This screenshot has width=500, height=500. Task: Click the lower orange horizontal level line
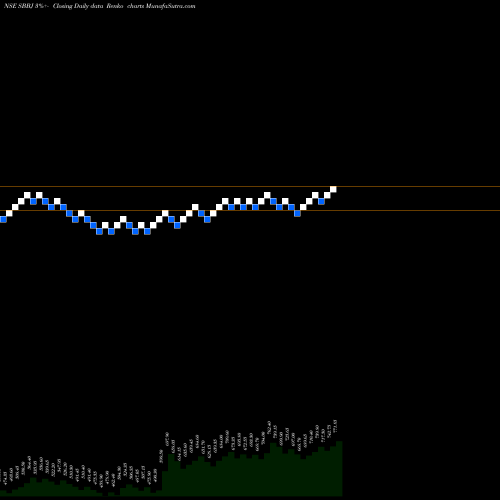click(250, 210)
